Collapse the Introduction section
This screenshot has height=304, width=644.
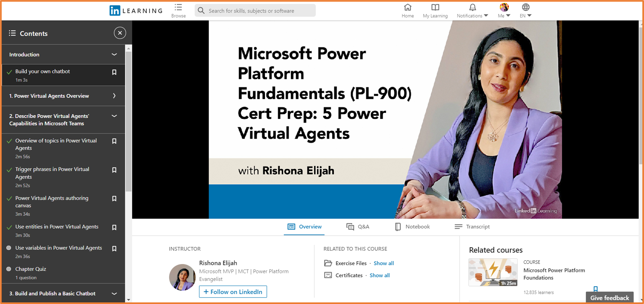[114, 54]
